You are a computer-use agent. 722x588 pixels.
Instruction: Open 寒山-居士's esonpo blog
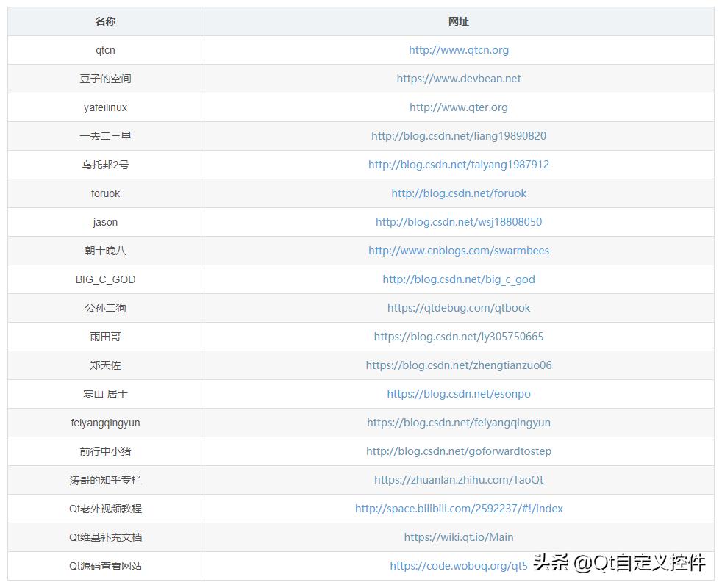point(459,393)
